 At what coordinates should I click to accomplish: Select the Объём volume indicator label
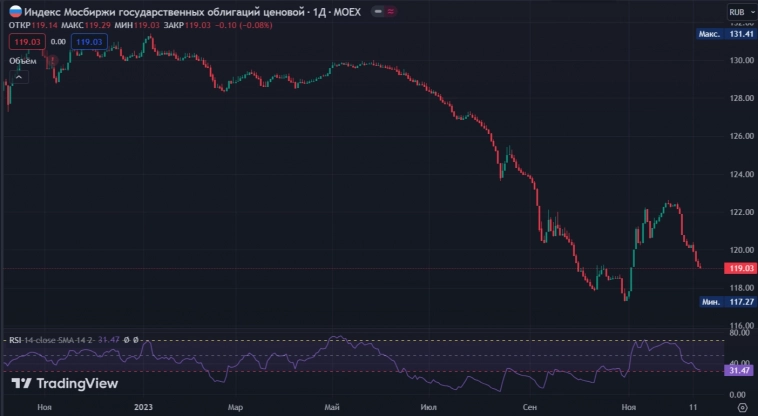coord(23,61)
